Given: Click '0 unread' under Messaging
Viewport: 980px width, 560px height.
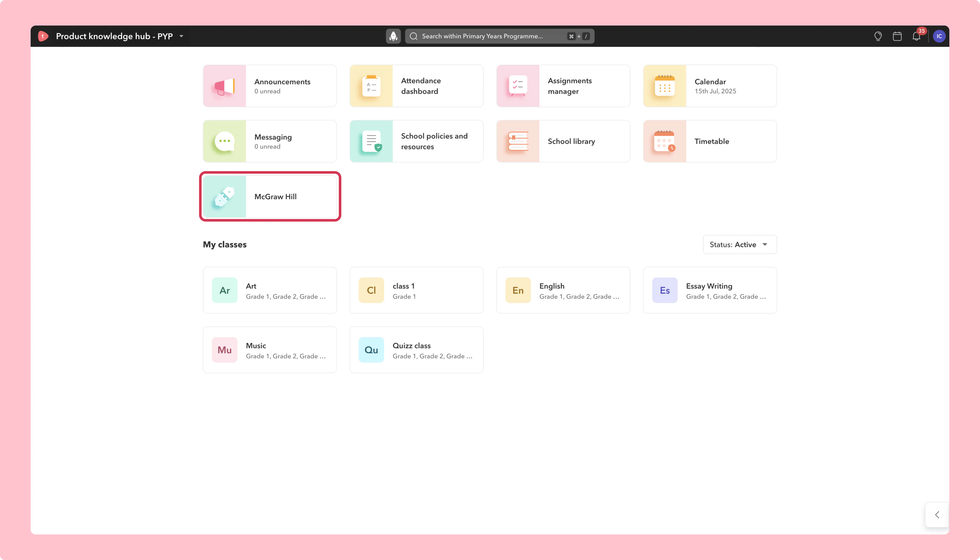Looking at the screenshot, I should click(x=267, y=147).
